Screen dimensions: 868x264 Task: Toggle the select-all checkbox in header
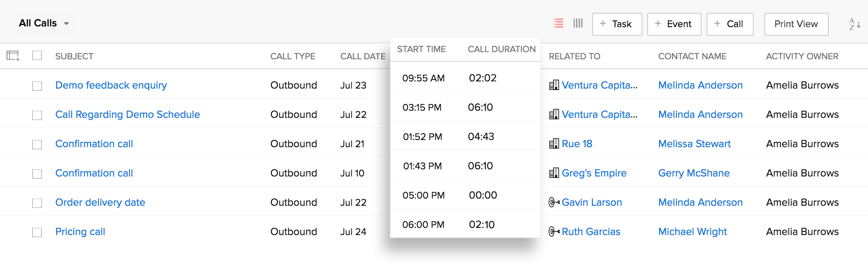(x=37, y=56)
